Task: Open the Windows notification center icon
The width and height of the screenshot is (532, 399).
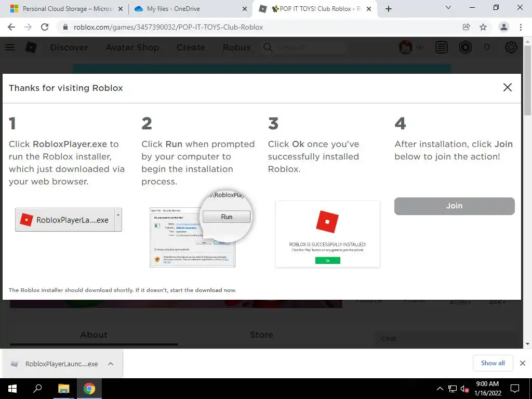Action: click(x=515, y=389)
